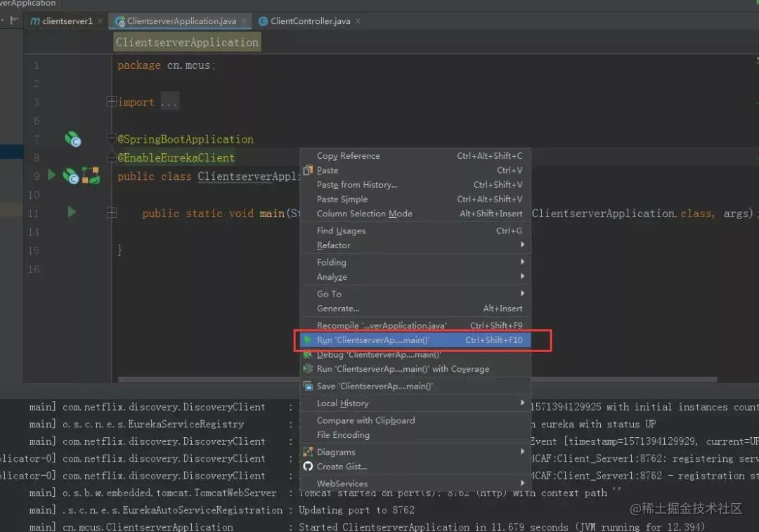The height and width of the screenshot is (532, 759).
Task: Select Create Gist... entry
Action: pyautogui.click(x=415, y=467)
